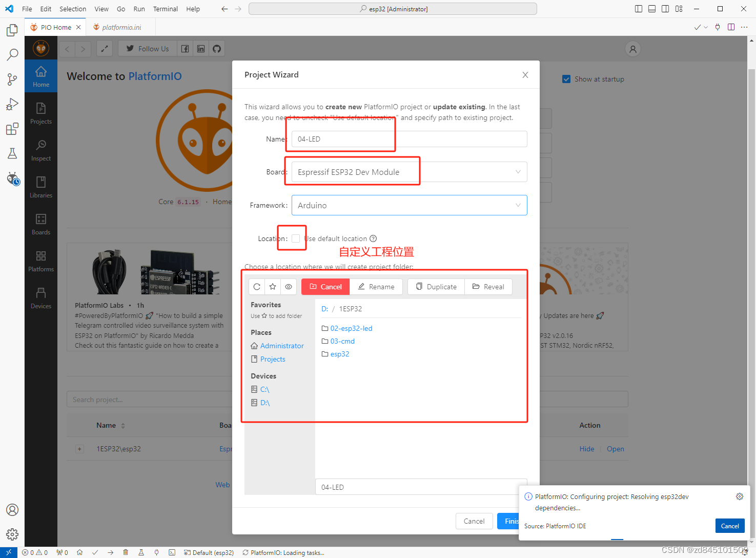Open the Explorer view in activity bar
This screenshot has width=756, height=558.
(12, 30)
